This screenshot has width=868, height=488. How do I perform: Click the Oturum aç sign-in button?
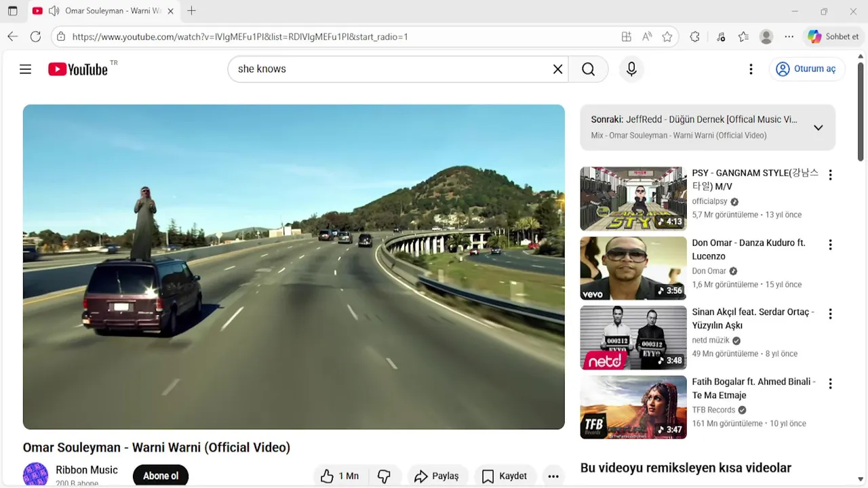pyautogui.click(x=806, y=69)
